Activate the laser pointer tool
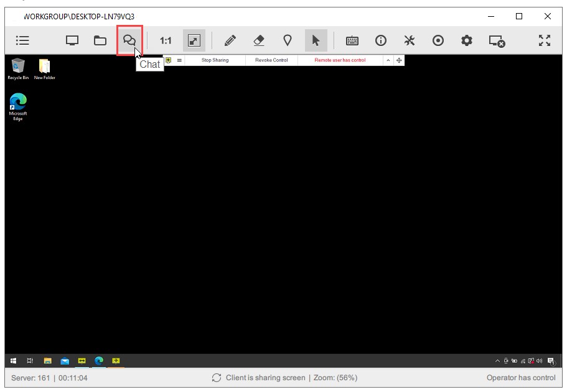 click(288, 40)
